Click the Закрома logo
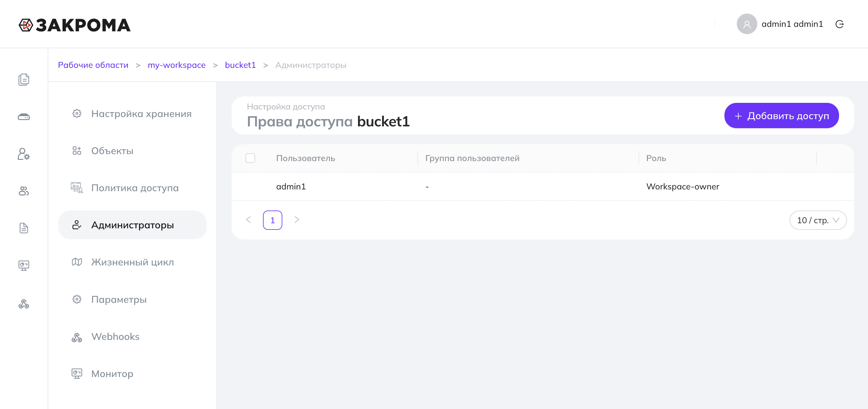The image size is (868, 409). (x=74, y=25)
